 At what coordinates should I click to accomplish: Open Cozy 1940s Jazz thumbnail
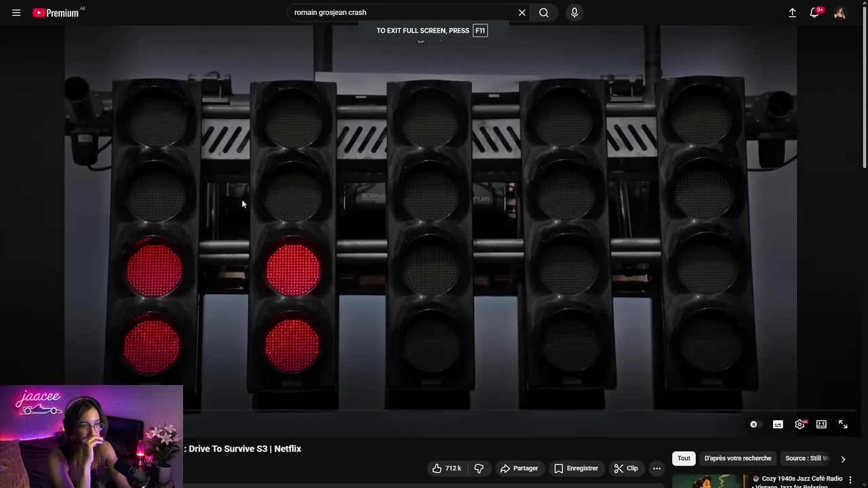point(709,481)
